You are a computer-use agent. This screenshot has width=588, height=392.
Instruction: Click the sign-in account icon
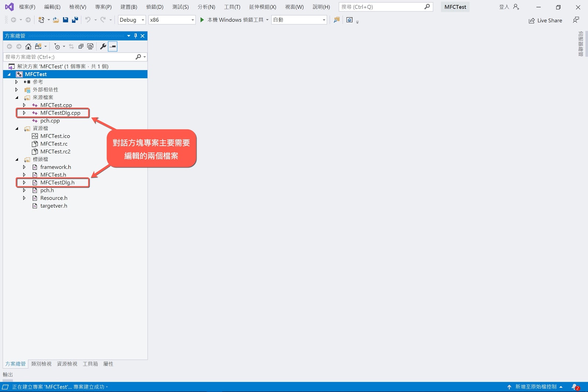click(x=516, y=7)
